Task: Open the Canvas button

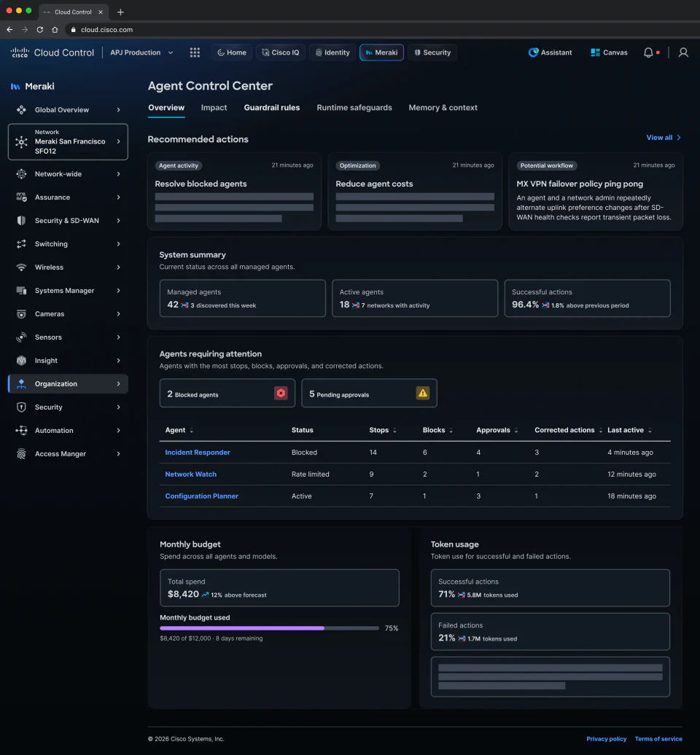Action: (x=609, y=52)
